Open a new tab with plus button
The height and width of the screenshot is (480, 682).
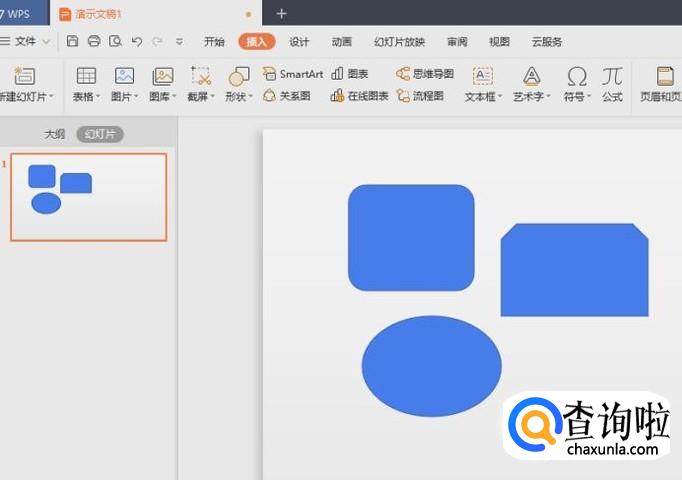tap(281, 14)
